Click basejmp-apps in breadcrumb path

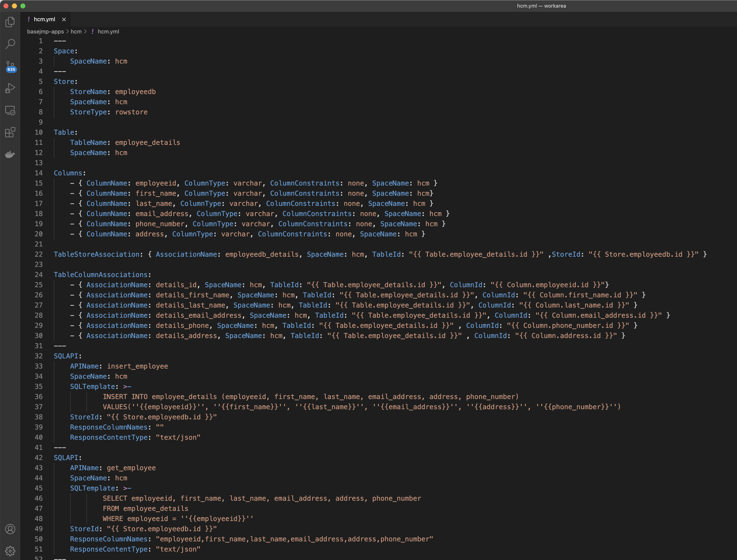pos(45,31)
